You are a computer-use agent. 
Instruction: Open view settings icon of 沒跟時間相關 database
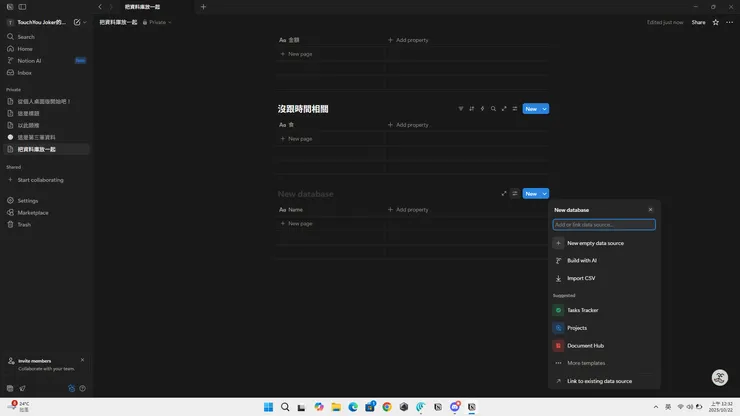click(x=515, y=109)
